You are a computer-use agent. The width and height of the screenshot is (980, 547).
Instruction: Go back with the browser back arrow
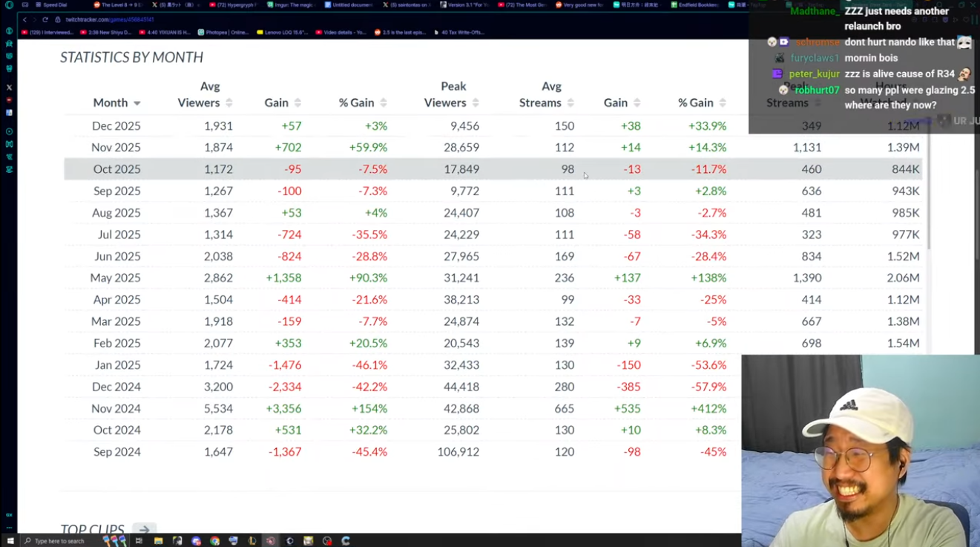point(24,19)
